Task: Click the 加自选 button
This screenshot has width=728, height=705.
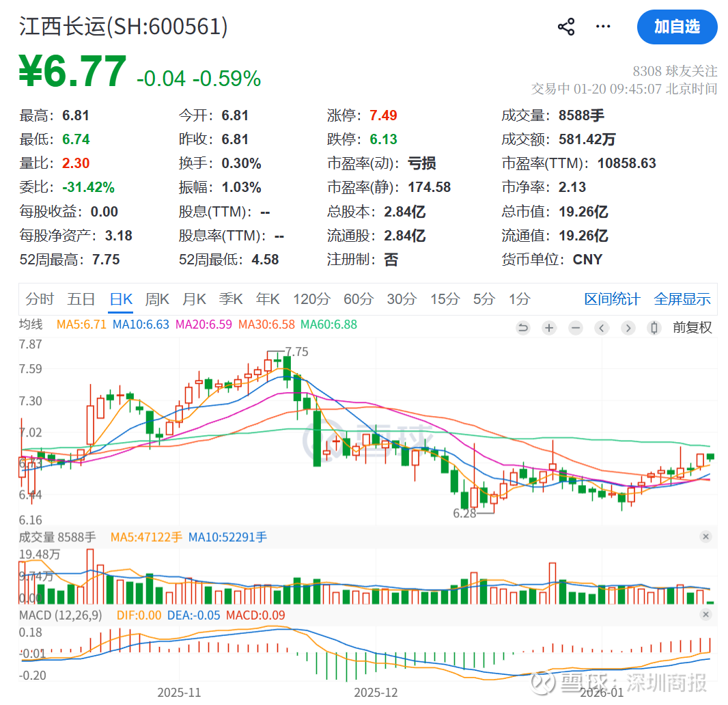Action: 677,27
